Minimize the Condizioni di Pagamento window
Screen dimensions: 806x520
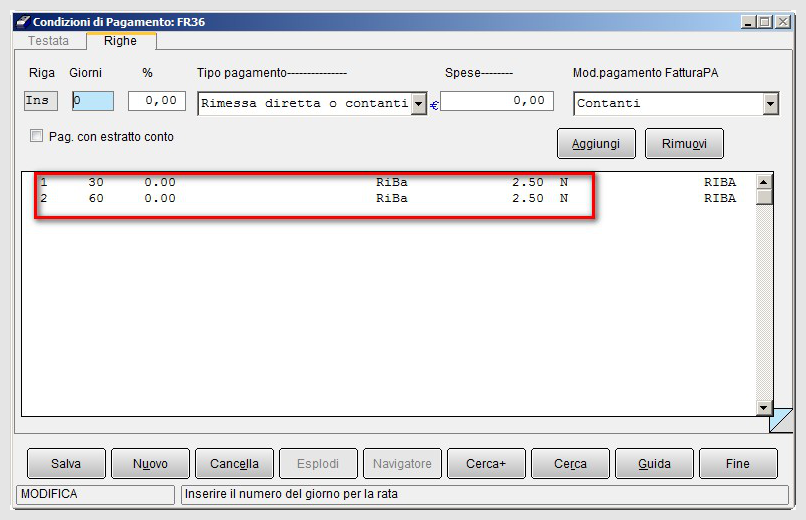coord(748,22)
